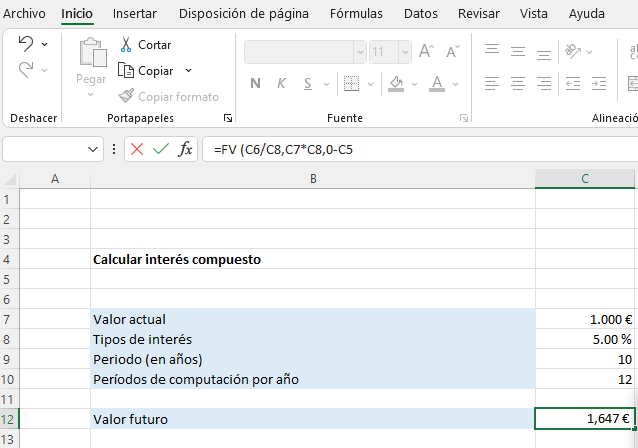
Task: Expand orientation dropdown arrow
Action: point(590,52)
